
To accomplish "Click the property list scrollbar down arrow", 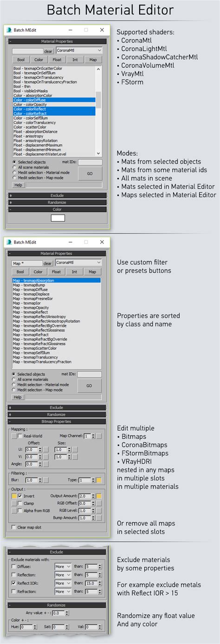I will pyautogui.click(x=98, y=153).
